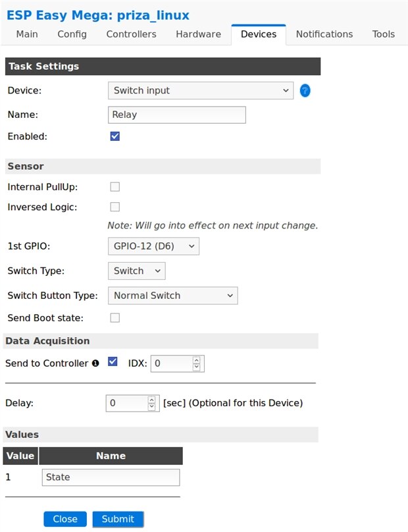Increase IDX value with up arrow
This screenshot has width=408, height=532.
(x=196, y=359)
